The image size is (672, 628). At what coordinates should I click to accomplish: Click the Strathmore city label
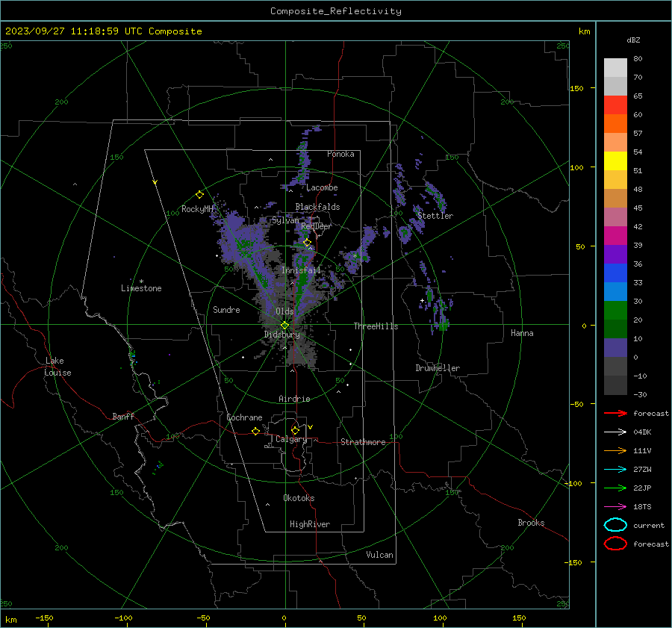point(363,442)
